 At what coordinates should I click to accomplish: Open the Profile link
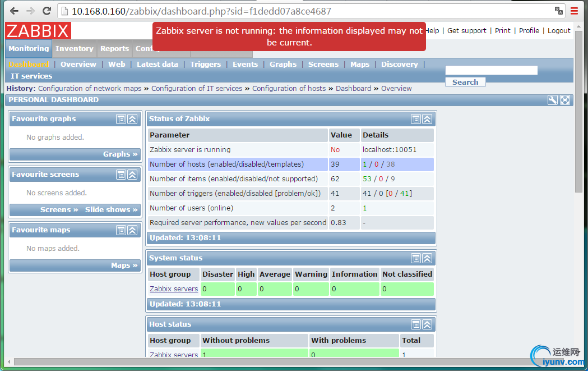click(x=529, y=31)
